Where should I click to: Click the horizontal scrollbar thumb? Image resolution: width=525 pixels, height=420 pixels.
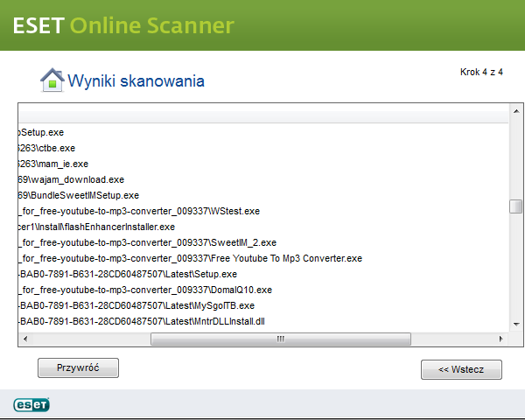pos(281,339)
